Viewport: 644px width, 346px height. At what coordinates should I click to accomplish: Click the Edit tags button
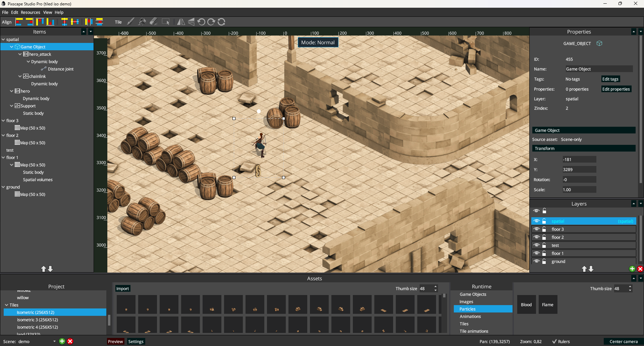[610, 79]
